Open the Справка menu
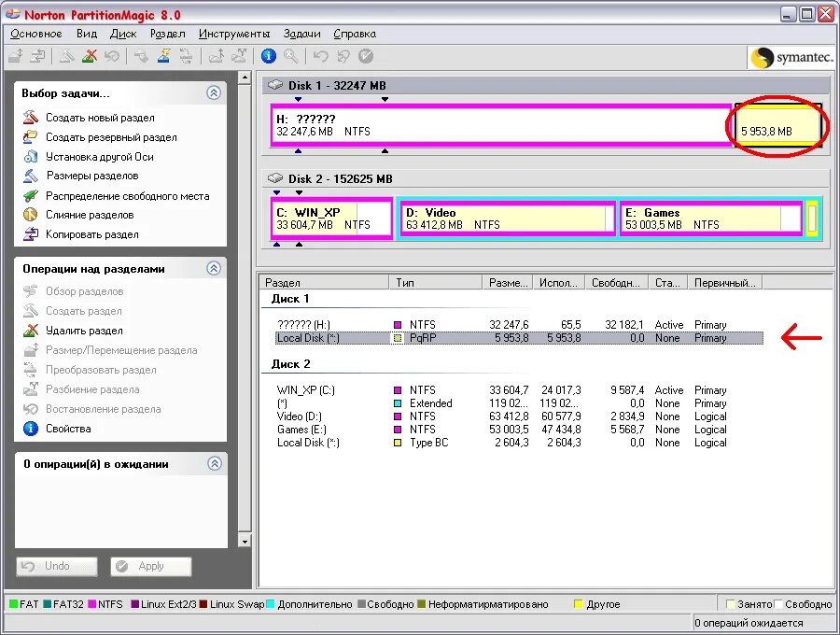 pyautogui.click(x=355, y=34)
